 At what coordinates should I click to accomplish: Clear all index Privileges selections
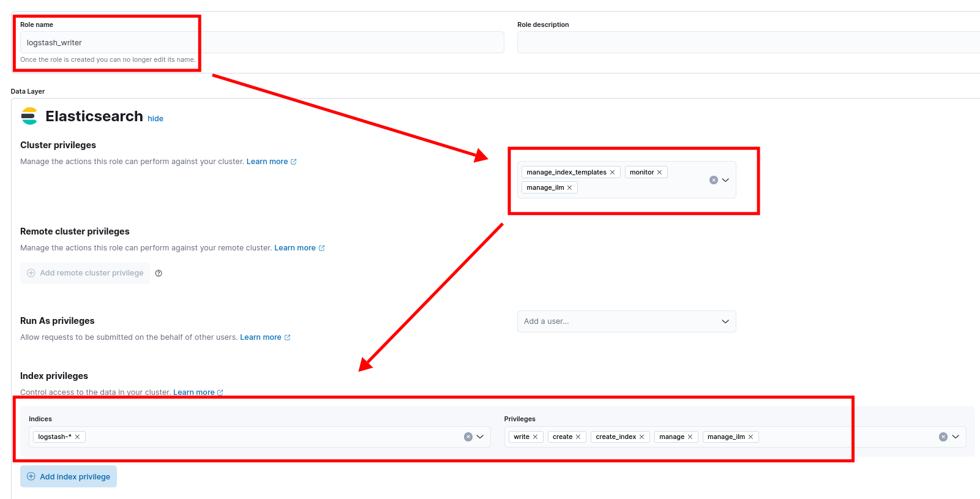click(943, 437)
